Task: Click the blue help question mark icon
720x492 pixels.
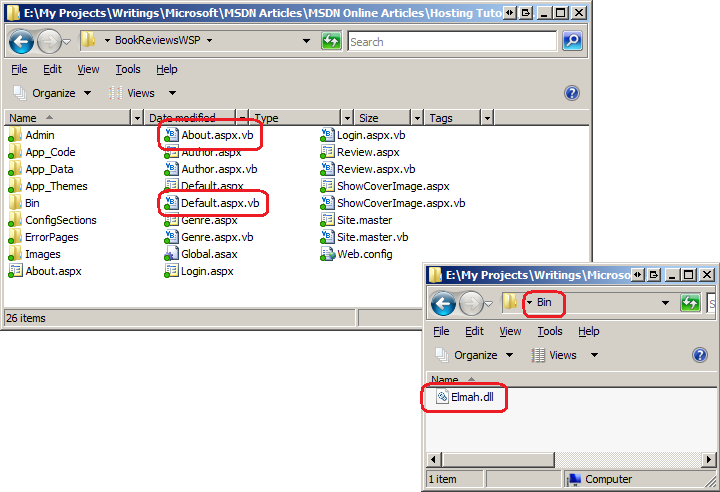Action: (572, 93)
